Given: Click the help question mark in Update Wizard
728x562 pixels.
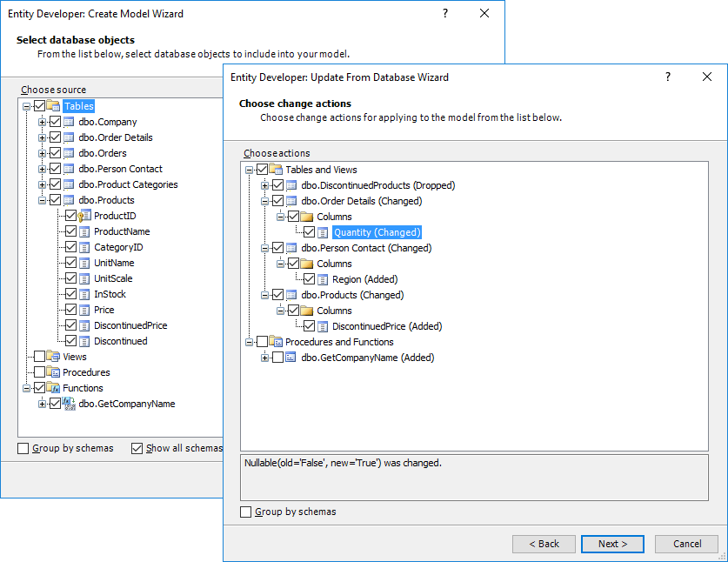Looking at the screenshot, I should tap(668, 77).
